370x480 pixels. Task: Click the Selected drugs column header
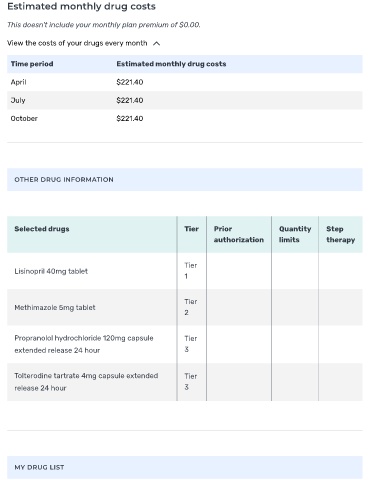(x=42, y=229)
